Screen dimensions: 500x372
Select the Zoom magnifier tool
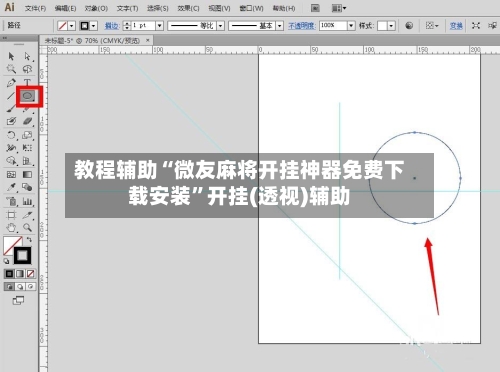[x=27, y=228]
